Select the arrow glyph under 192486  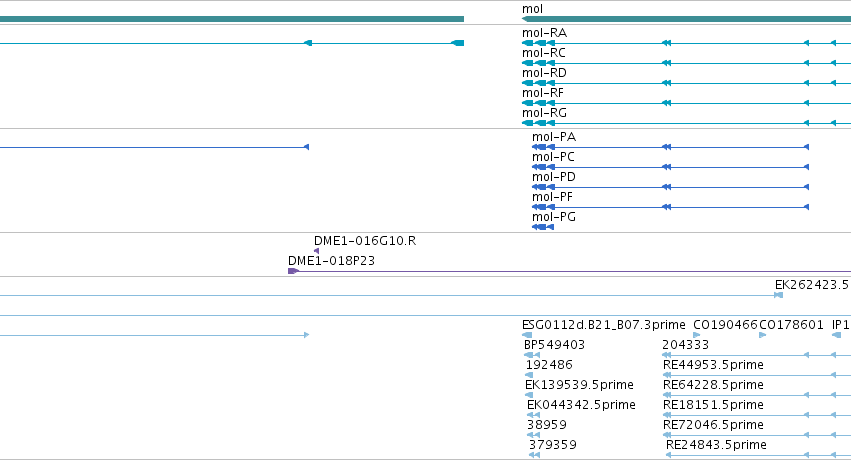tap(529, 375)
